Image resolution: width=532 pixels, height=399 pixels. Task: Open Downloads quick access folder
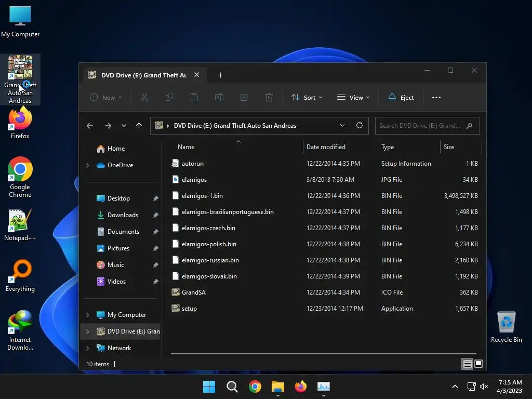pyautogui.click(x=117, y=215)
